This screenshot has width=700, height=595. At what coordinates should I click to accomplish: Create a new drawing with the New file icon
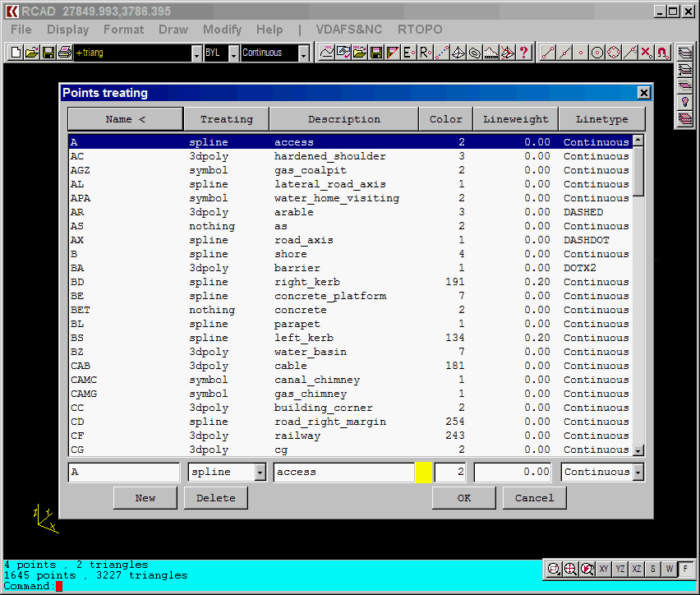[14, 52]
